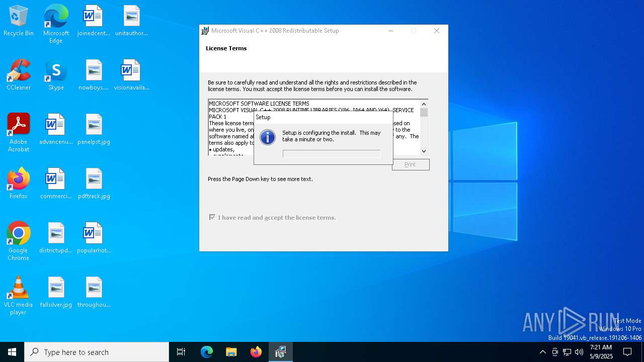The width and height of the screenshot is (644, 362).
Task: Close the Visual C++ setup window
Action: click(x=437, y=31)
